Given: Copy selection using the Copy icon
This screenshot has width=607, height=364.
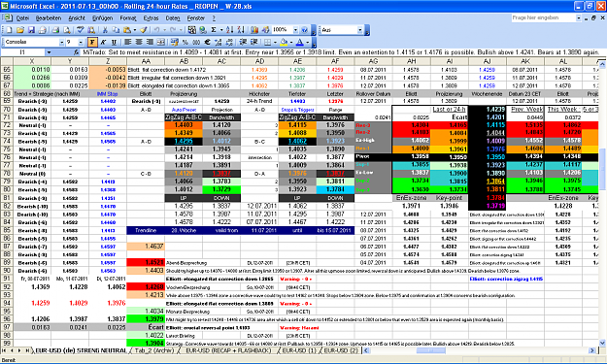Looking at the screenshot, I should pos(116,30).
